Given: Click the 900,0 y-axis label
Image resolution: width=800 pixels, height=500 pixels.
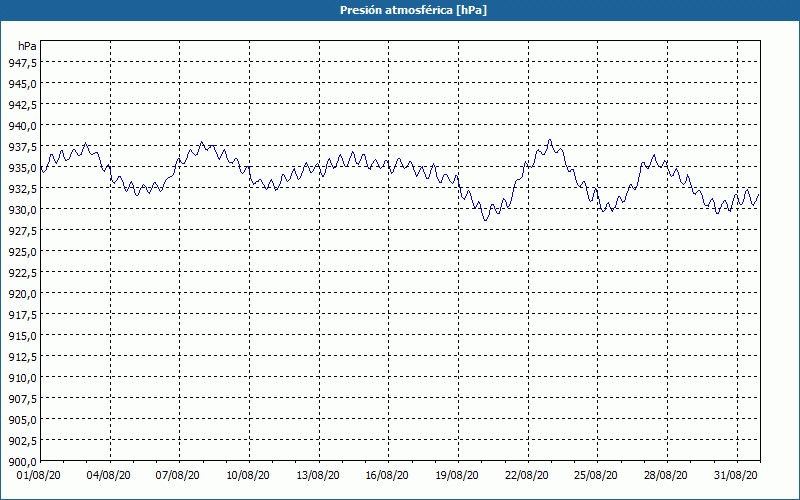Looking at the screenshot, I should [22, 462].
